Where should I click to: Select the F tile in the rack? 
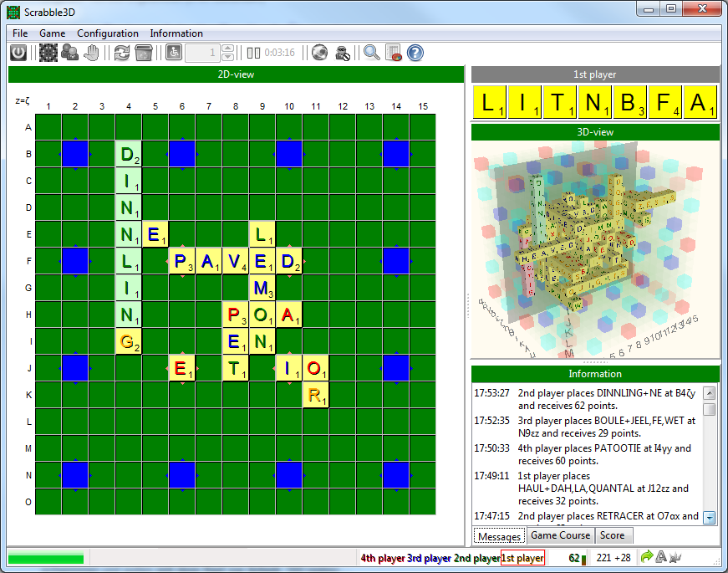pyautogui.click(x=665, y=102)
